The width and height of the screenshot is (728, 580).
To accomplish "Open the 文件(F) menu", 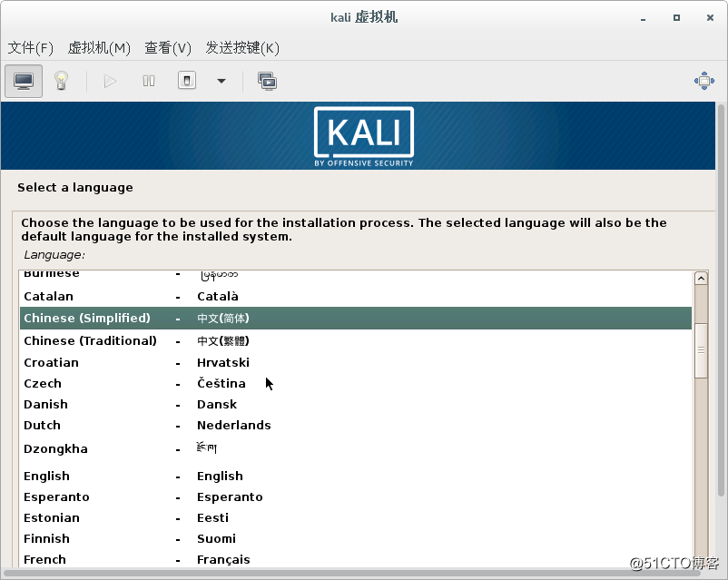I will [31, 48].
